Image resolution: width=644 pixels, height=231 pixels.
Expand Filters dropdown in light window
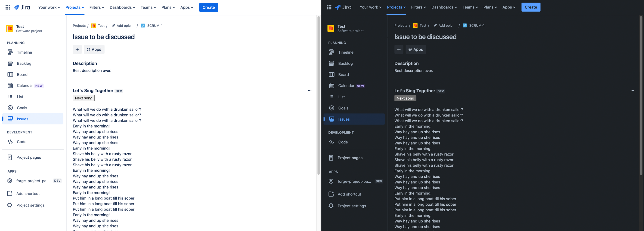coord(97,7)
